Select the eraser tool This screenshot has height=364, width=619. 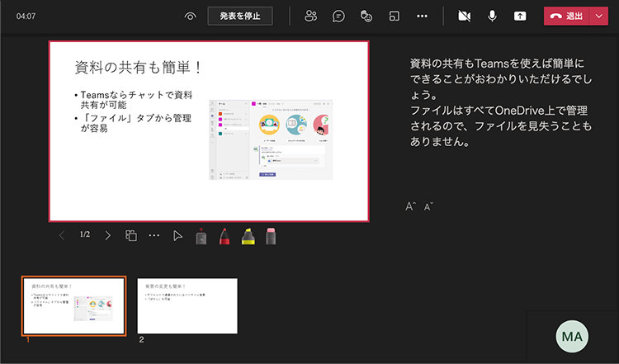[271, 236]
